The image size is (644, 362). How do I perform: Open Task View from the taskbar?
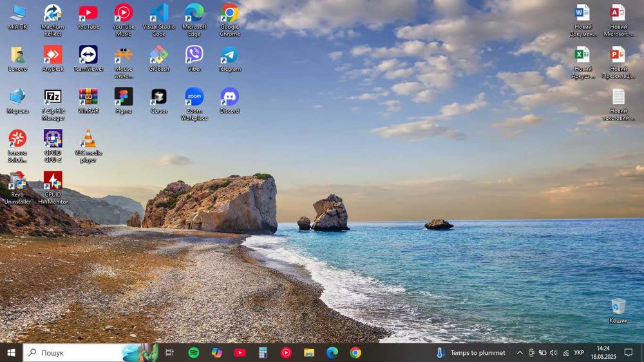169,352
